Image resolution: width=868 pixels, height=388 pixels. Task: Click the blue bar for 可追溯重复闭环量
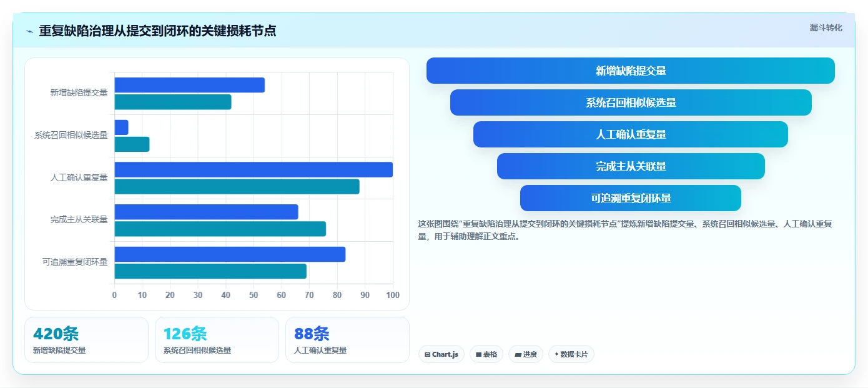[230, 254]
